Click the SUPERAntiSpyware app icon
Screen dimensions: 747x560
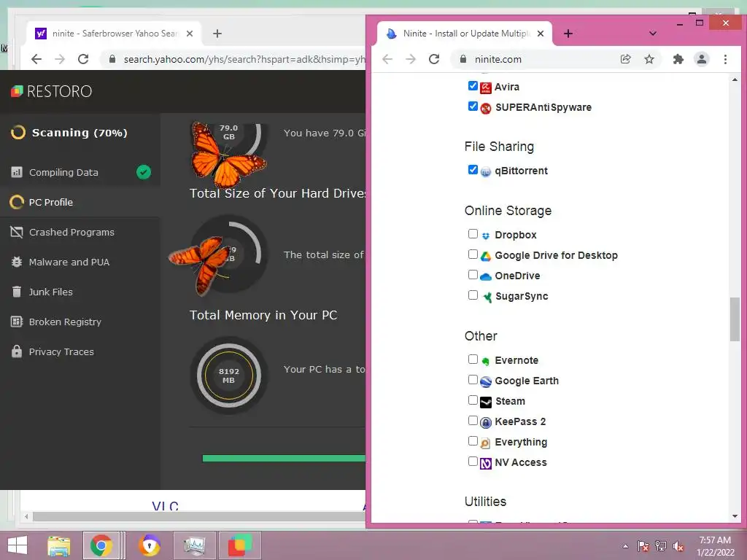[x=485, y=108]
